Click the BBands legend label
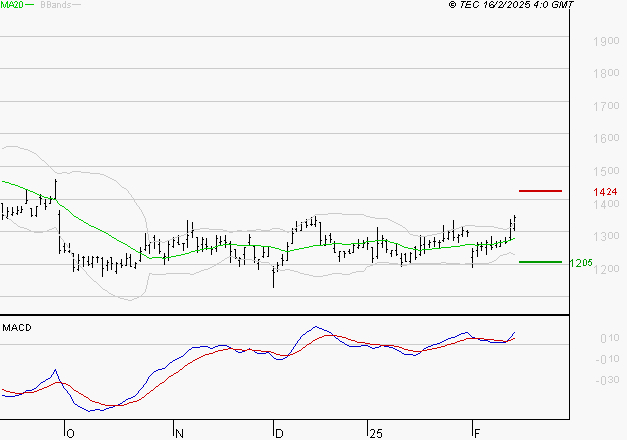The height and width of the screenshot is (440, 627). click(56, 5)
